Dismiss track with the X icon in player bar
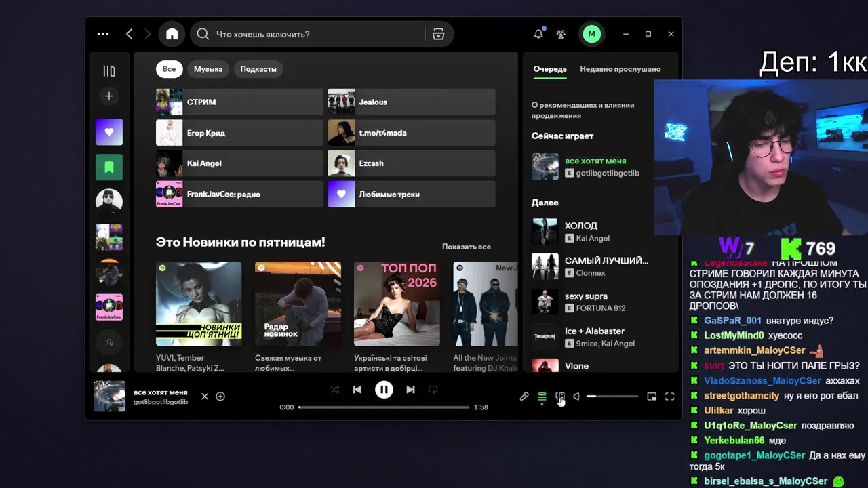This screenshot has width=868, height=488. [x=205, y=396]
